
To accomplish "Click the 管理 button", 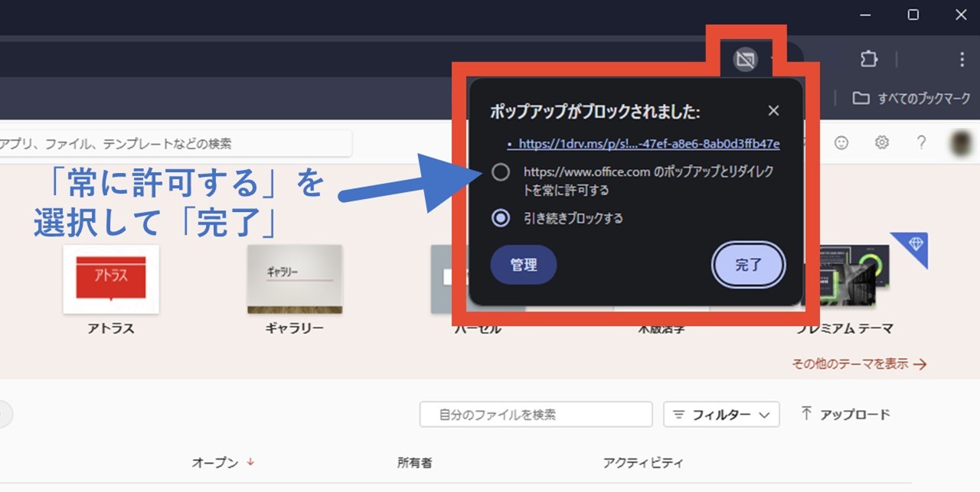I will coord(524,265).
